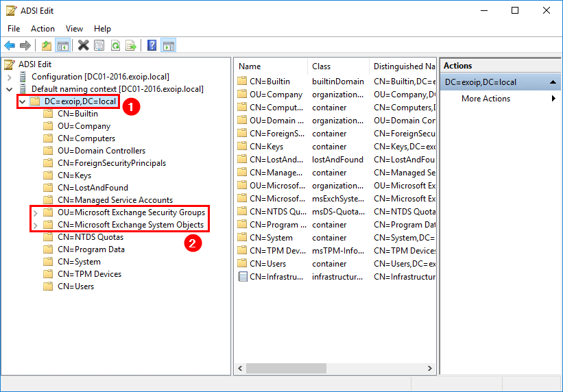Expand the Configuration node chevron
563x392 pixels.
point(10,77)
